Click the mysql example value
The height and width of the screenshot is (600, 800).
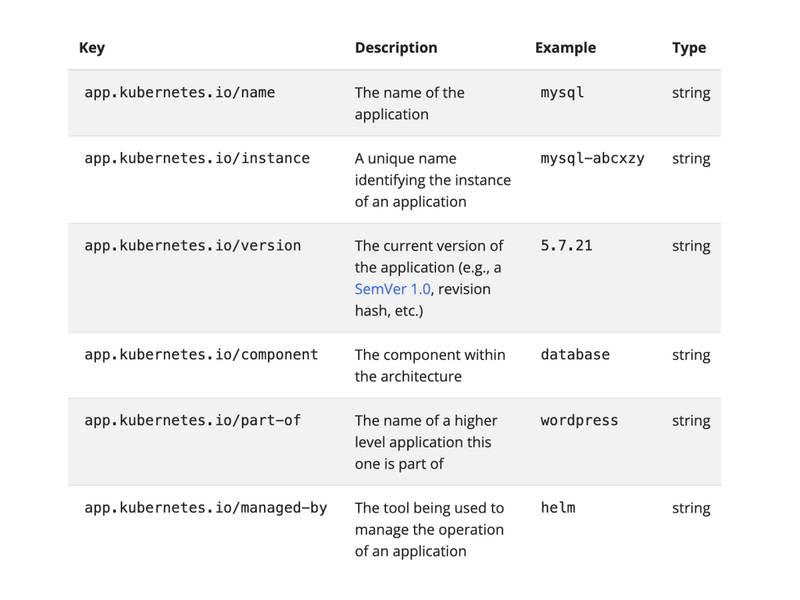[562, 93]
